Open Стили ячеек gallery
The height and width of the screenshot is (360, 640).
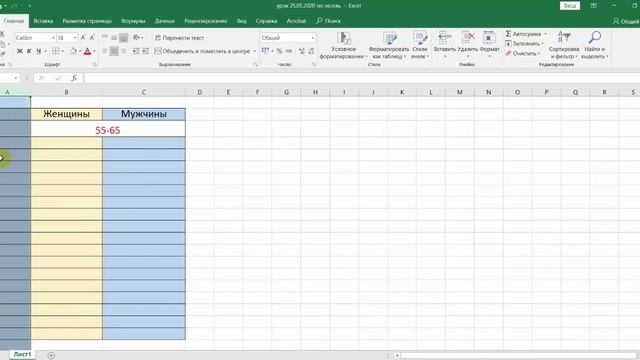point(420,45)
